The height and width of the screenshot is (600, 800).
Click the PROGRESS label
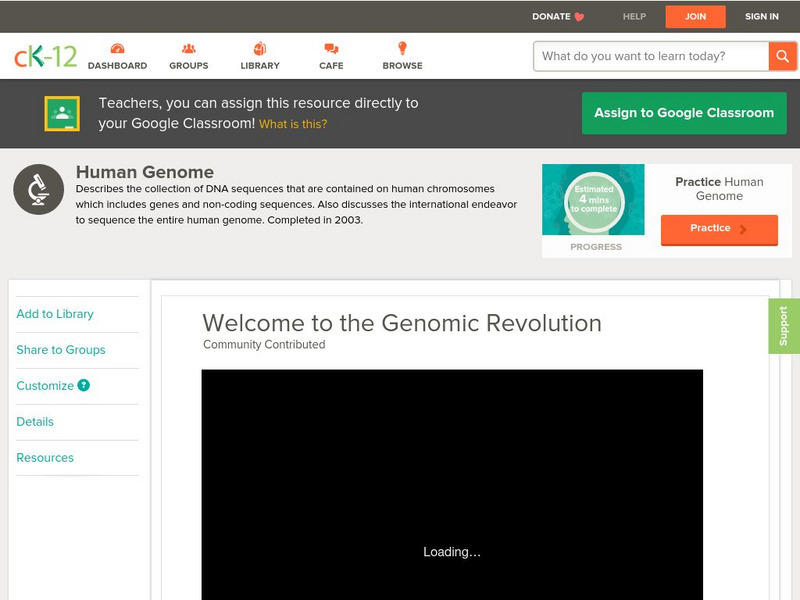[596, 247]
